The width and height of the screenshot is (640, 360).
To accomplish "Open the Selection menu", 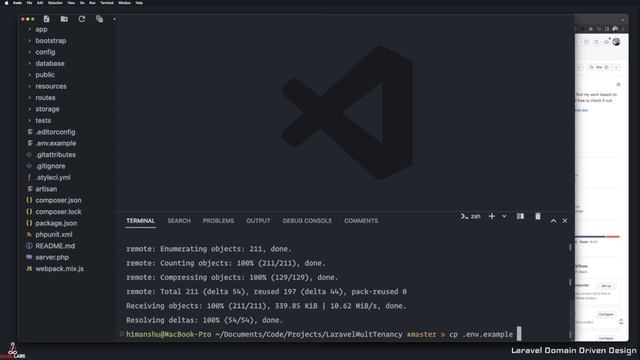I will coord(55,3).
